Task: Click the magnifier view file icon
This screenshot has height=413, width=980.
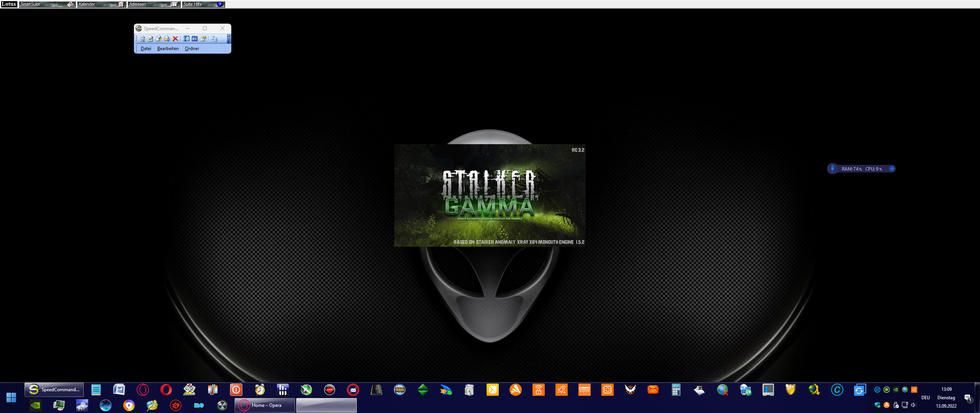Action: [x=142, y=39]
